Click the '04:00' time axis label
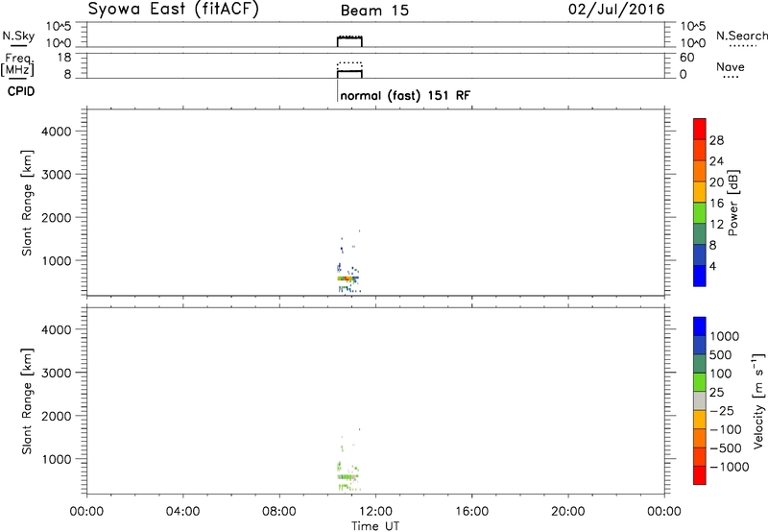Viewport: 768px width, 532px height. [x=182, y=512]
